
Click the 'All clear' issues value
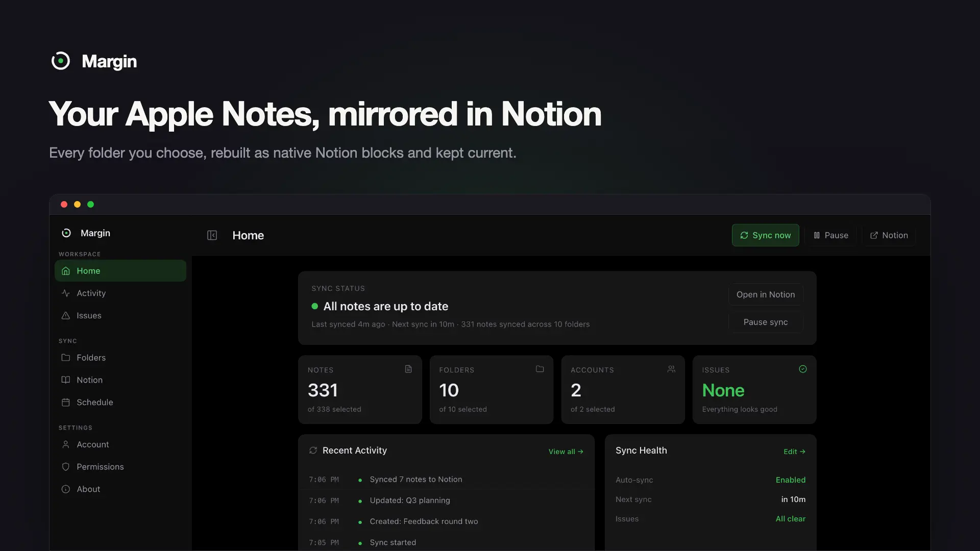[790, 519]
